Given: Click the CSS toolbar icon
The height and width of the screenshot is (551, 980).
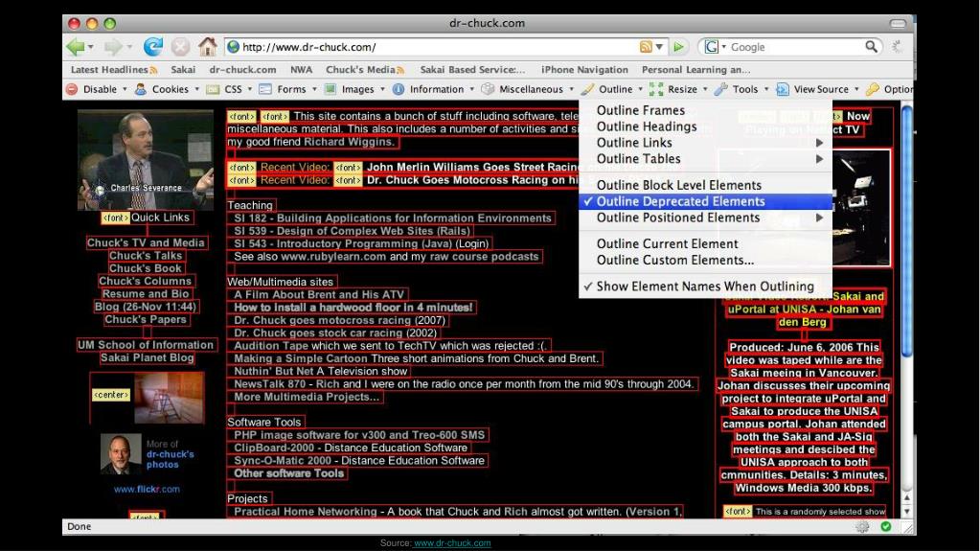Looking at the screenshot, I should (x=213, y=89).
